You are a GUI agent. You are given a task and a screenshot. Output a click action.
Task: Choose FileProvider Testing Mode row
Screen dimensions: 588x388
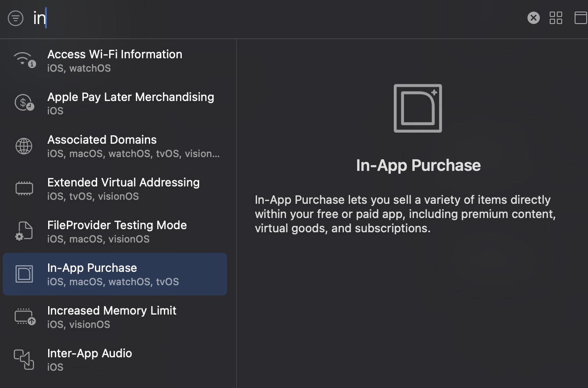(x=115, y=231)
